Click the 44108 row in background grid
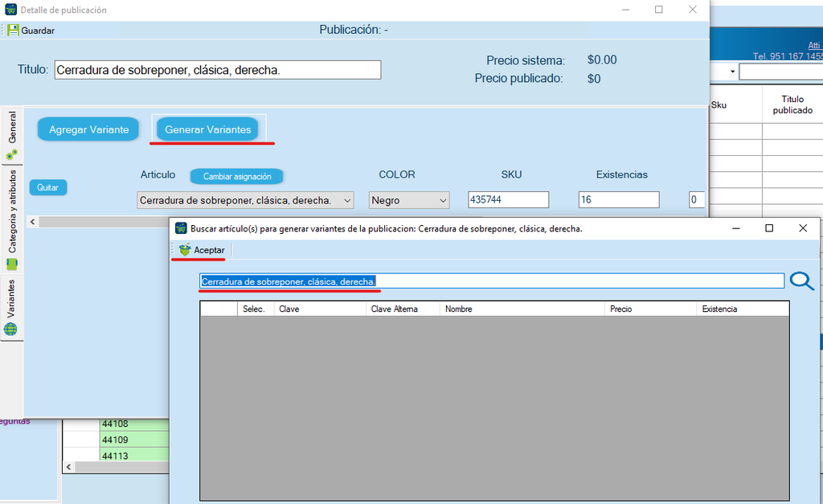 tap(134, 424)
